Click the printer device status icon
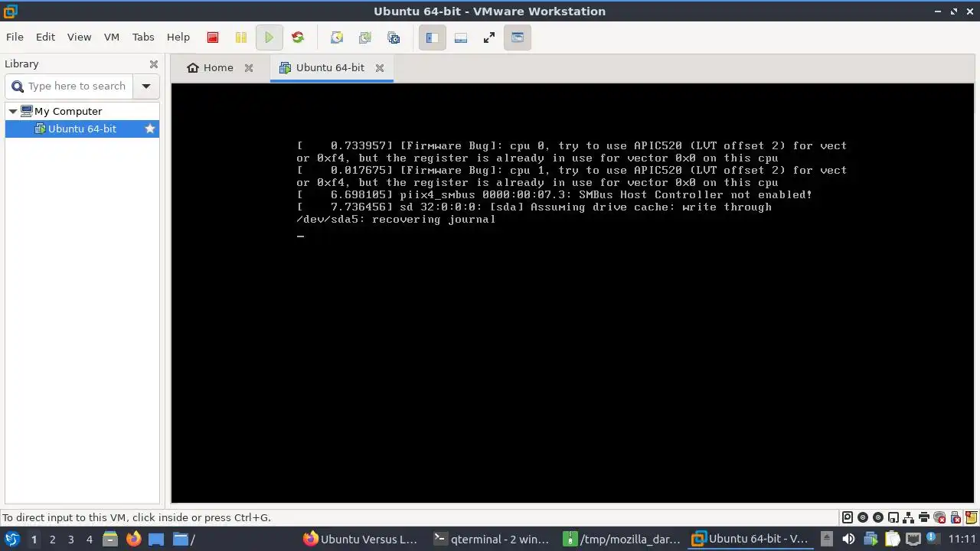Image resolution: width=980 pixels, height=551 pixels. 924,517
